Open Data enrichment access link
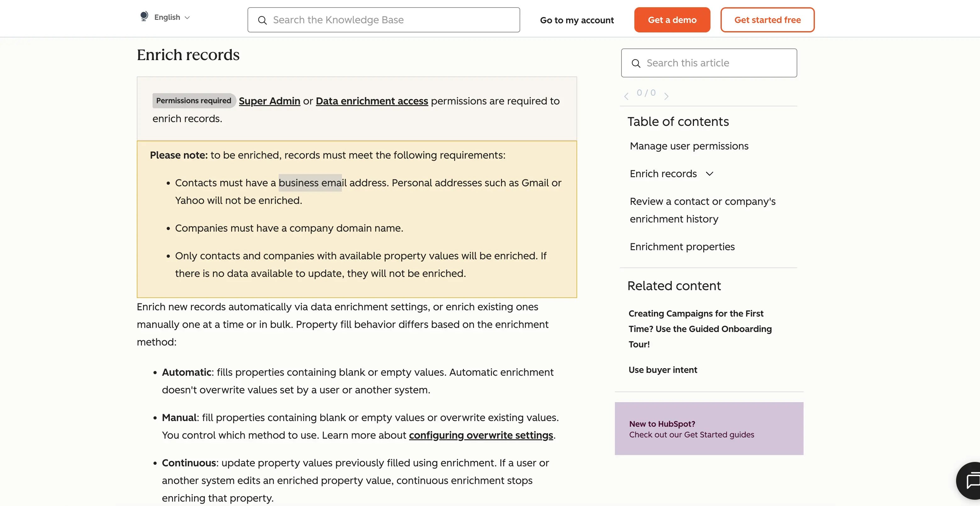Screen dimensions: 980x506 click(372, 101)
